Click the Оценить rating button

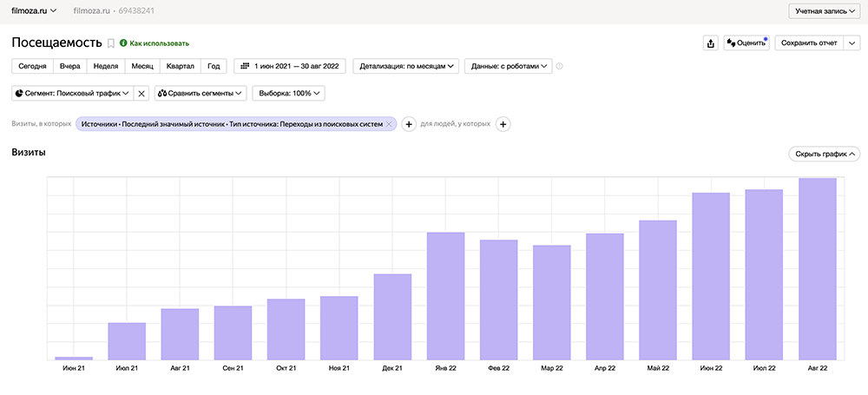click(746, 43)
